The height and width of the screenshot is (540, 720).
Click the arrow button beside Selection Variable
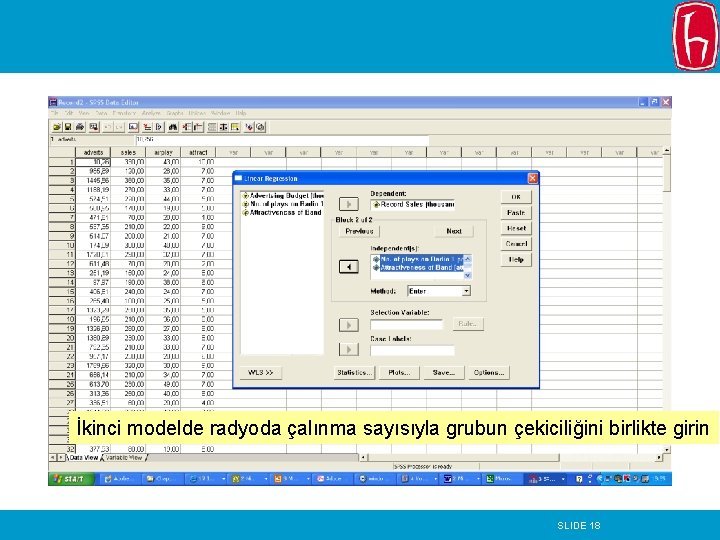349,325
